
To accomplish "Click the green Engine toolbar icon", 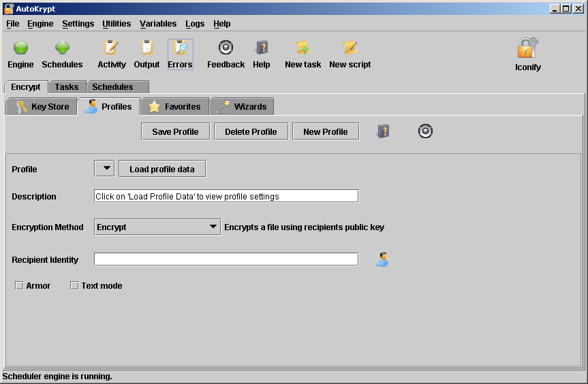I will 20,48.
